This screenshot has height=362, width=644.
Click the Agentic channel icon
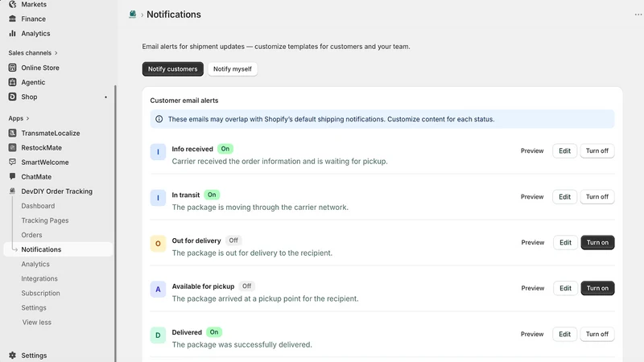(12, 82)
